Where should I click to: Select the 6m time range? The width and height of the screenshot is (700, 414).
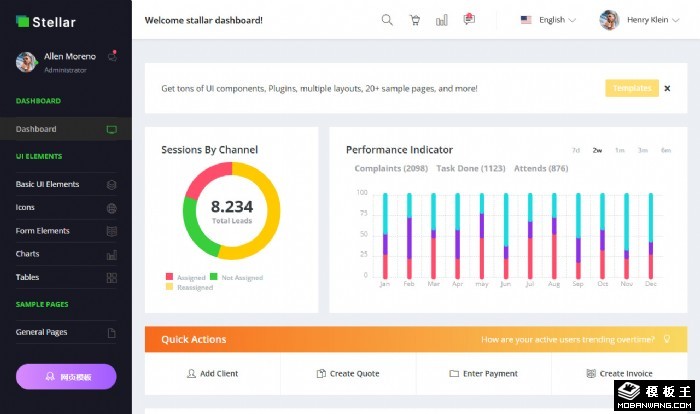pyautogui.click(x=666, y=150)
